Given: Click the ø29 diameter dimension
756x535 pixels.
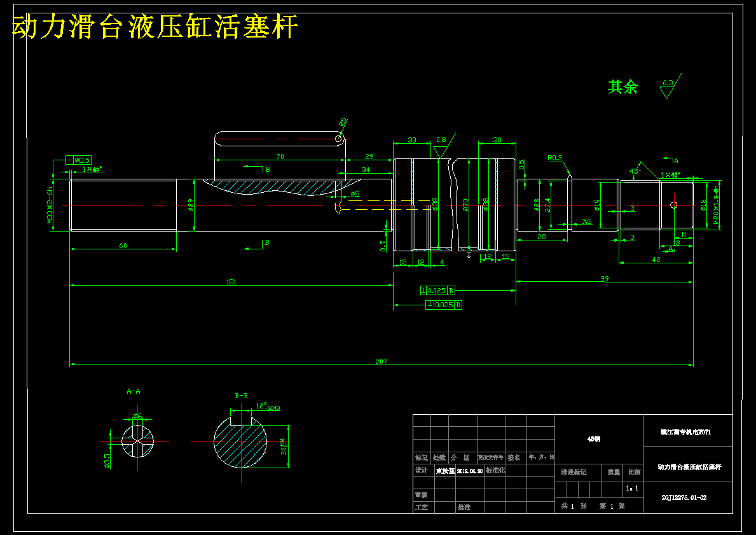Looking at the screenshot, I should [190, 206].
